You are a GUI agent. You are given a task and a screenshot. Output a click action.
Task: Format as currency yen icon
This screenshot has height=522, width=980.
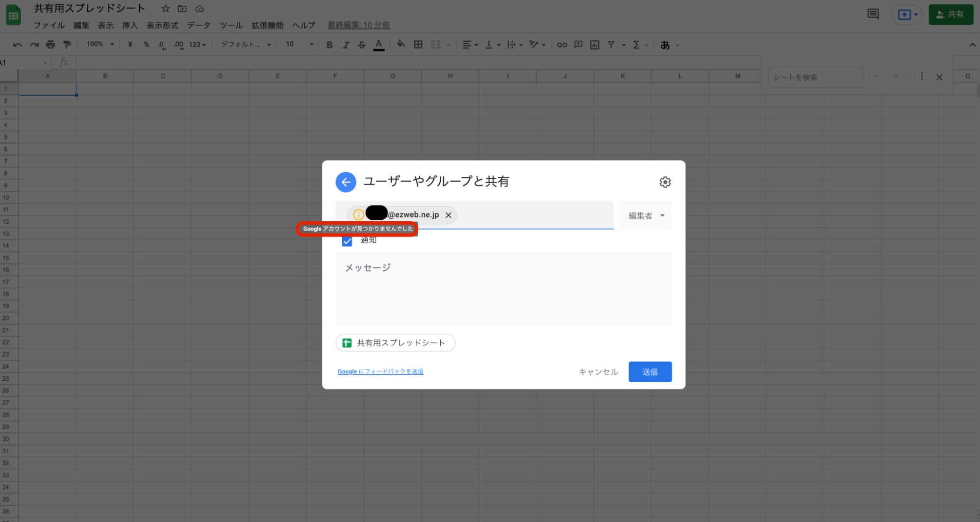click(130, 45)
